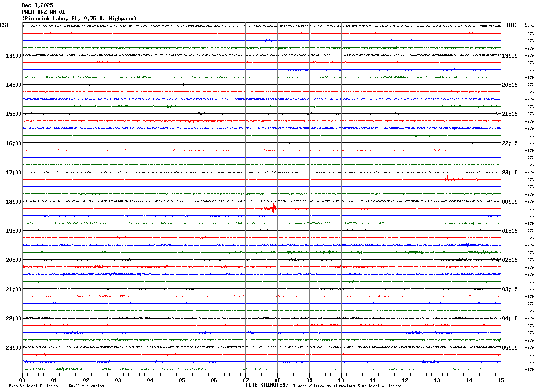Click the 00 minute mark on the axis
Viewport: 536px width, 392px height.
[23, 380]
